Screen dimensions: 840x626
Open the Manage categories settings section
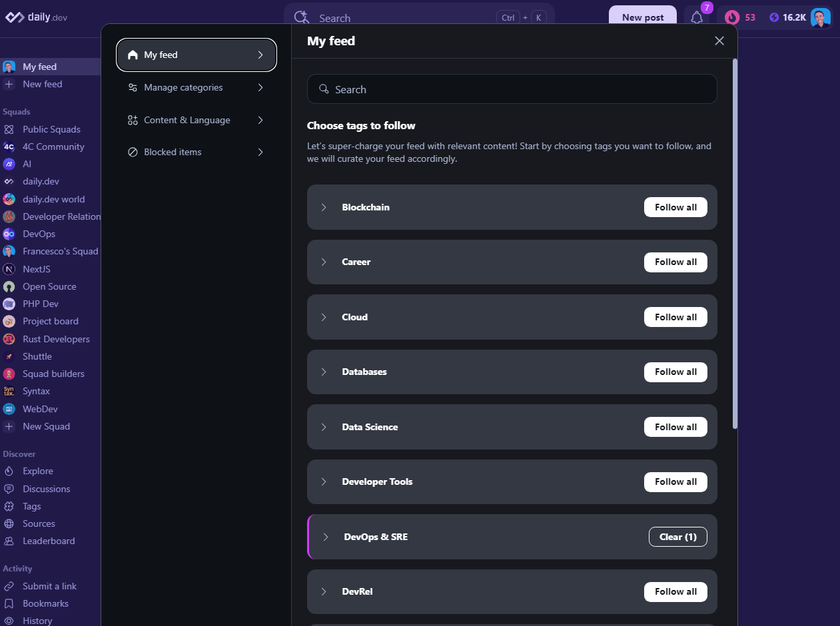[x=197, y=87]
